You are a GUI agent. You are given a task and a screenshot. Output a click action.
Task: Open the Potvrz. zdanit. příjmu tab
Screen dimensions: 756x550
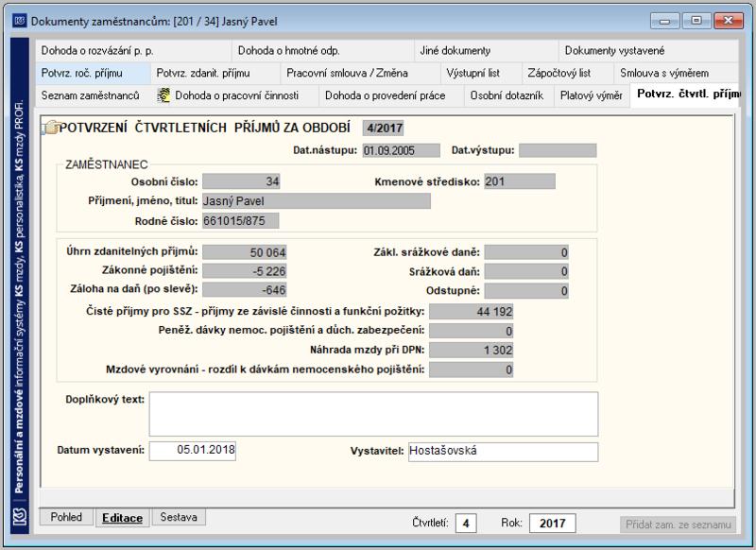215,74
